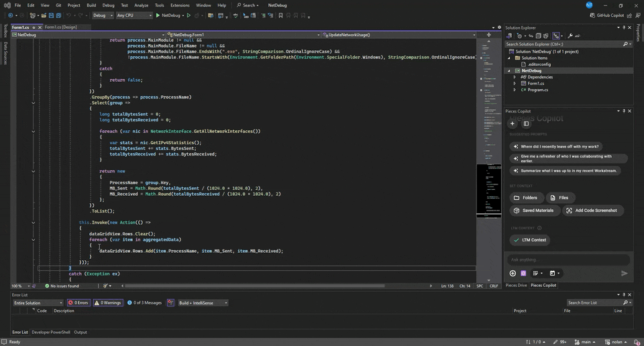Click the sidebar layout icon in Pieces Copilot
The height and width of the screenshot is (346, 644).
(x=526, y=123)
